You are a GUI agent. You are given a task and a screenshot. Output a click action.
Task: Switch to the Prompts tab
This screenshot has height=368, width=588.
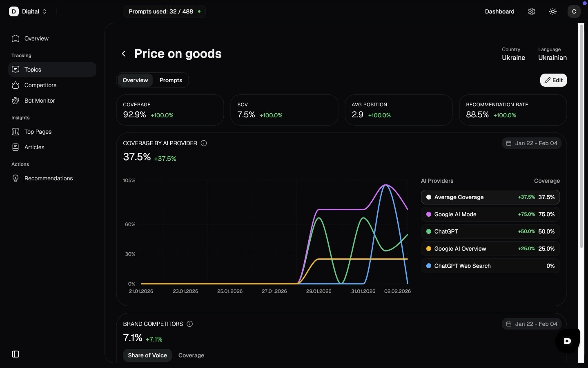171,80
